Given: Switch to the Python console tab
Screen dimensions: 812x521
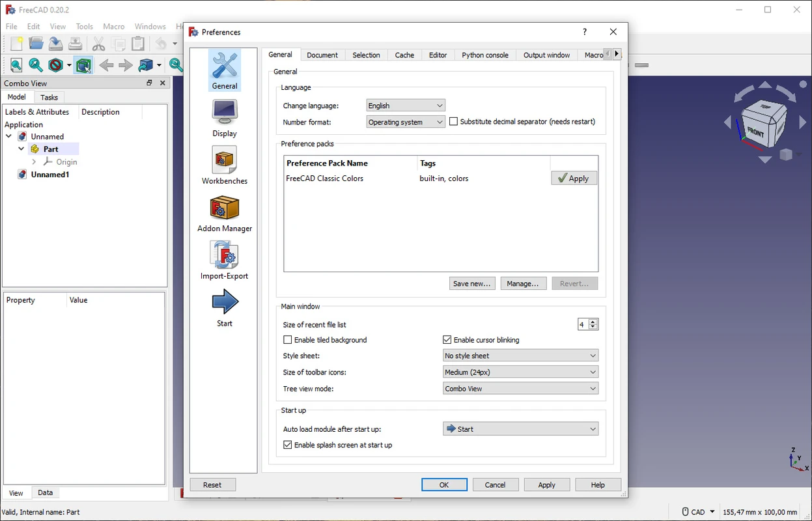Looking at the screenshot, I should [x=485, y=55].
